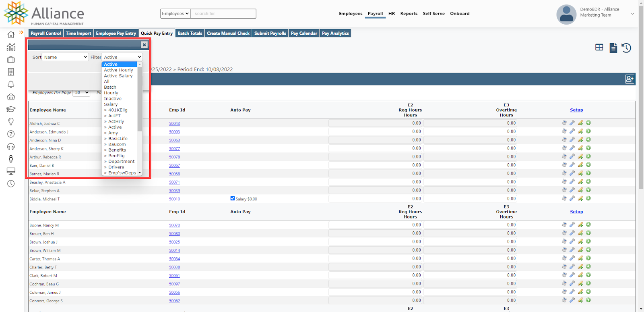Viewport: 644px width, 312px height.
Task: Close the sort filter popup
Action: pyautogui.click(x=144, y=45)
